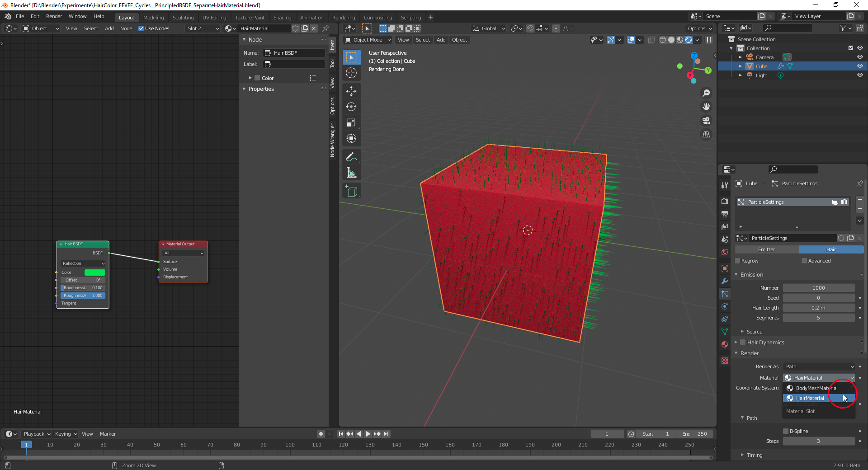Image resolution: width=868 pixels, height=470 pixels.
Task: Toggle camera view in viewport
Action: click(x=706, y=121)
